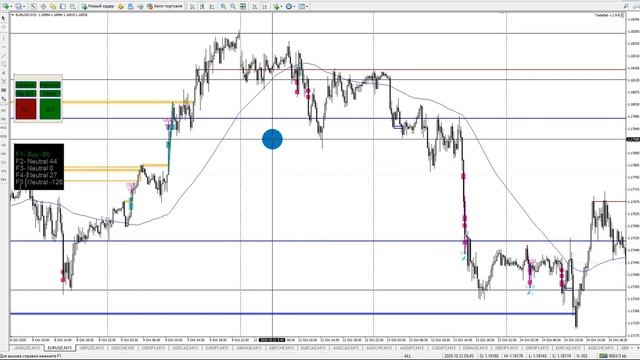Image resolution: width=640 pixels, height=360 pixels.
Task: Toggle the Авто-торговля button
Action: [165, 7]
